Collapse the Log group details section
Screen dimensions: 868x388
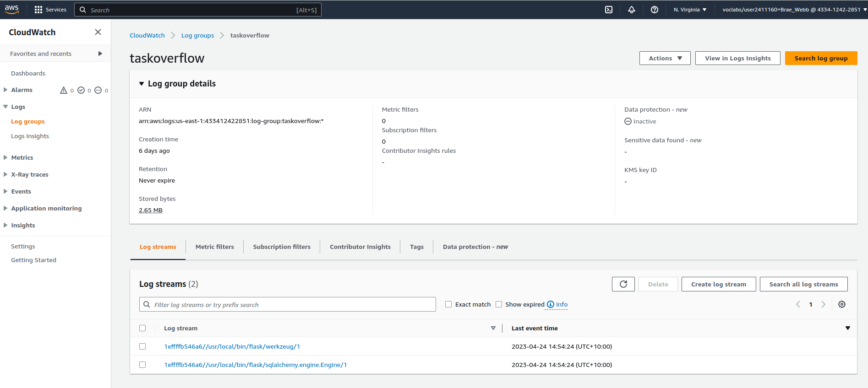tap(142, 84)
